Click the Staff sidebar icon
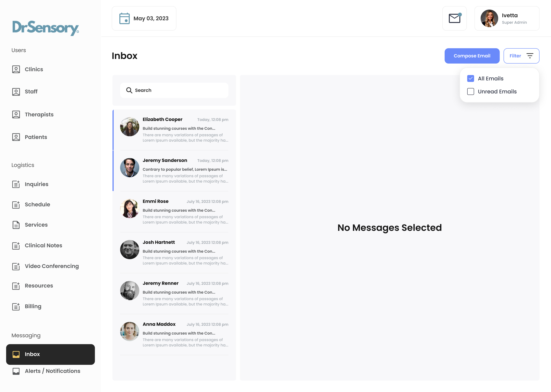551x392 pixels. click(16, 91)
